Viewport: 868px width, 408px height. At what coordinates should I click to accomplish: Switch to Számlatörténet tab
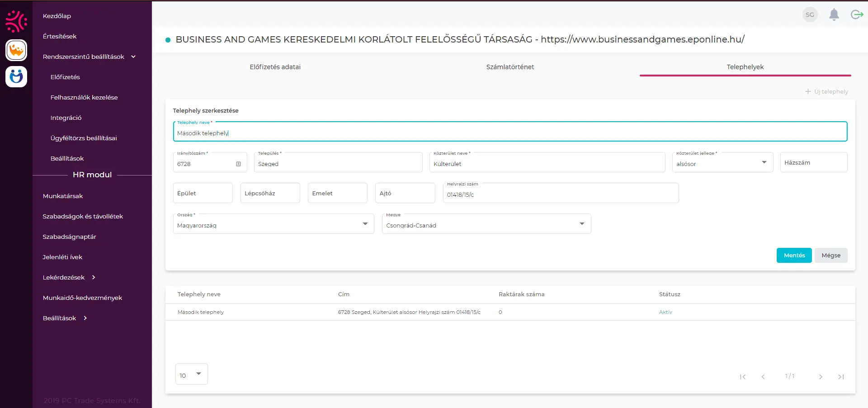click(x=509, y=67)
